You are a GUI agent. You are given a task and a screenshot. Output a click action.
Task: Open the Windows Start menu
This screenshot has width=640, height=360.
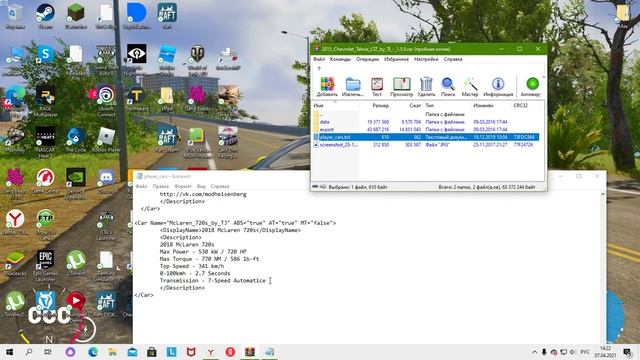point(9,352)
